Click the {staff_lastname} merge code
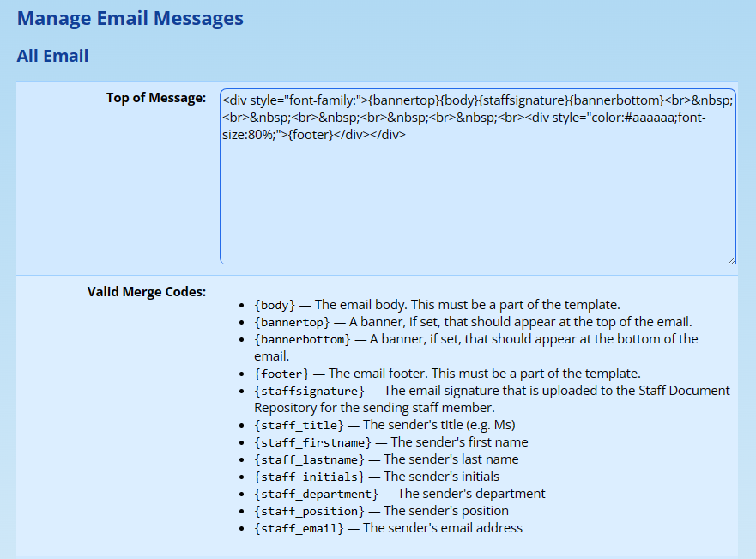Screen dimensions: 756x559 point(309,459)
